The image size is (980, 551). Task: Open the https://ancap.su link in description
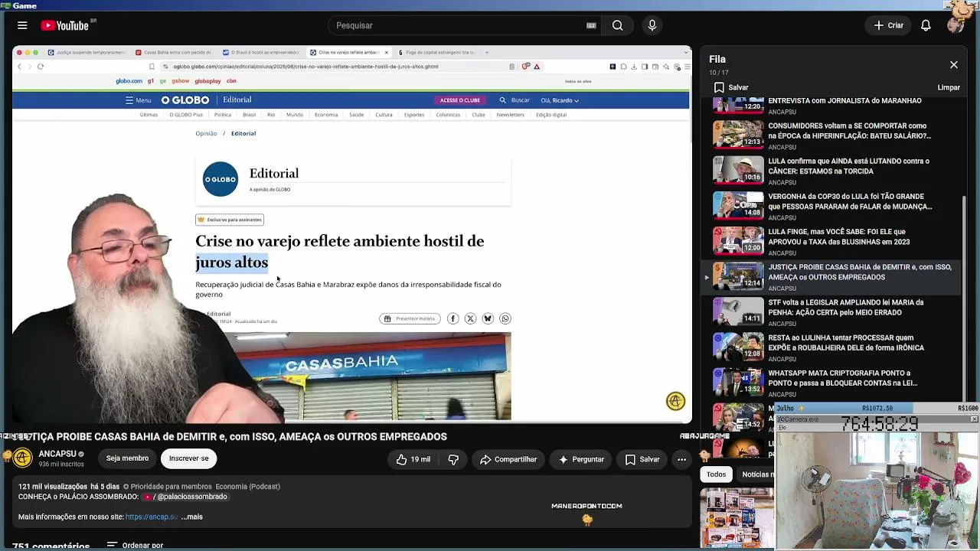click(x=152, y=517)
